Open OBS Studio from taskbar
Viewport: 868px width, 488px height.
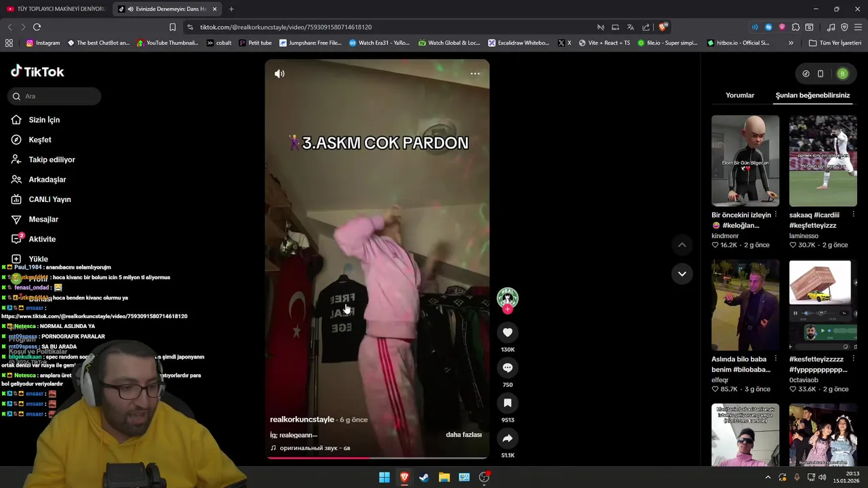tap(484, 477)
